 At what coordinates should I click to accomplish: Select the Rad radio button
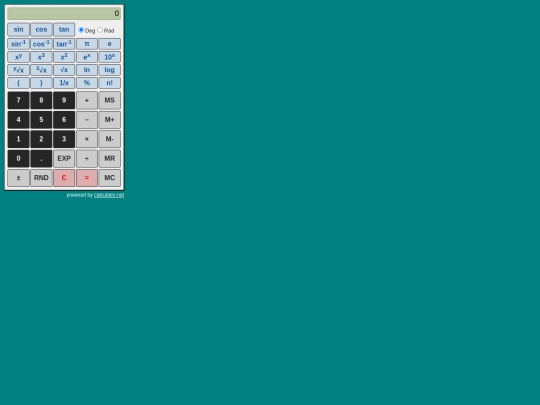point(100,30)
